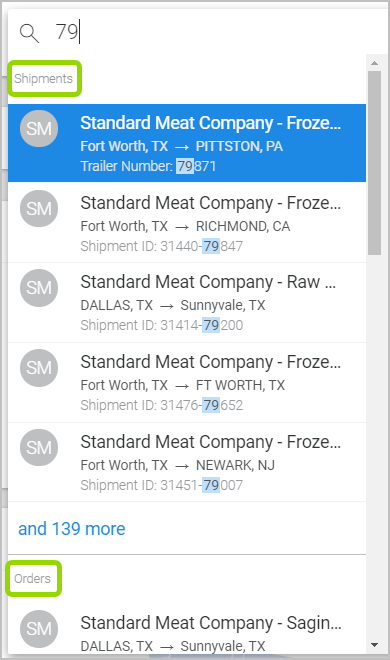Click the scrollbar up arrow
390x660 pixels.
374,63
